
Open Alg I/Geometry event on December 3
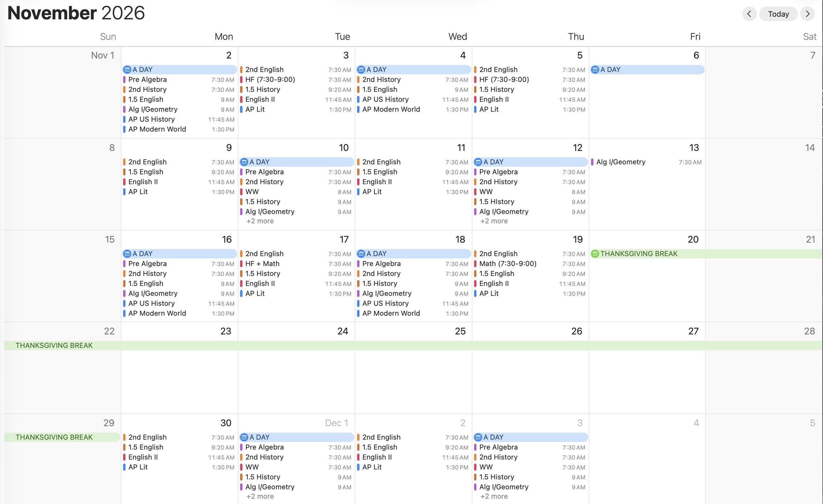point(530,487)
